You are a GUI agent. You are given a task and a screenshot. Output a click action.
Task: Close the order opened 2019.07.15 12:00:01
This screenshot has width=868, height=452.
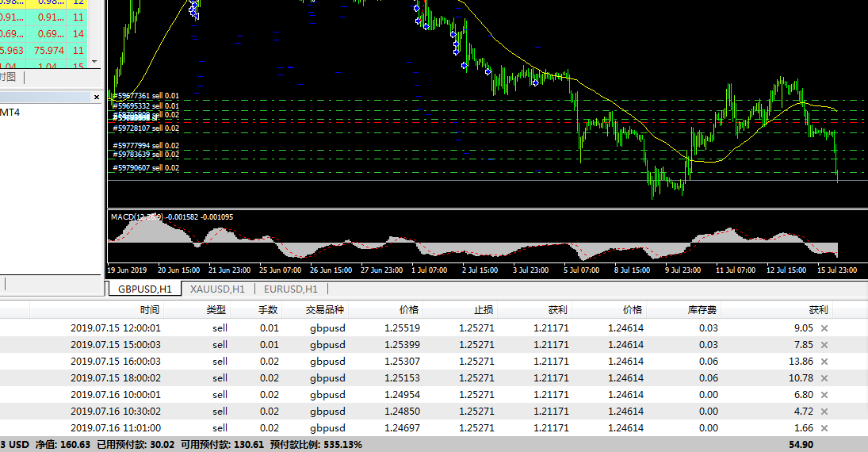(824, 328)
